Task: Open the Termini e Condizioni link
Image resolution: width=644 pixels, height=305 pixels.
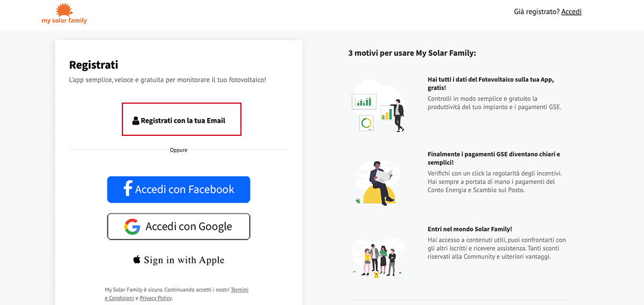Action: tap(177, 294)
